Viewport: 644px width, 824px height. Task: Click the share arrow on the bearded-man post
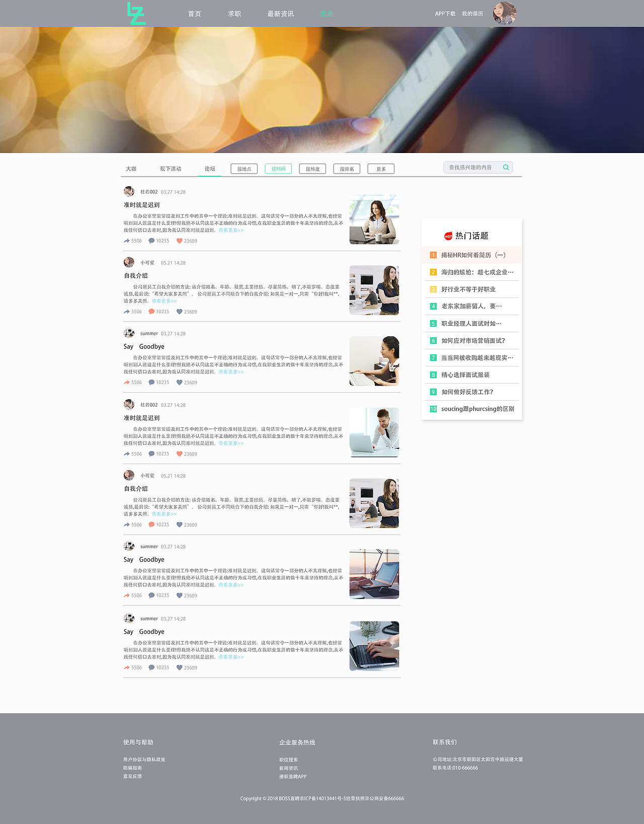click(x=127, y=454)
